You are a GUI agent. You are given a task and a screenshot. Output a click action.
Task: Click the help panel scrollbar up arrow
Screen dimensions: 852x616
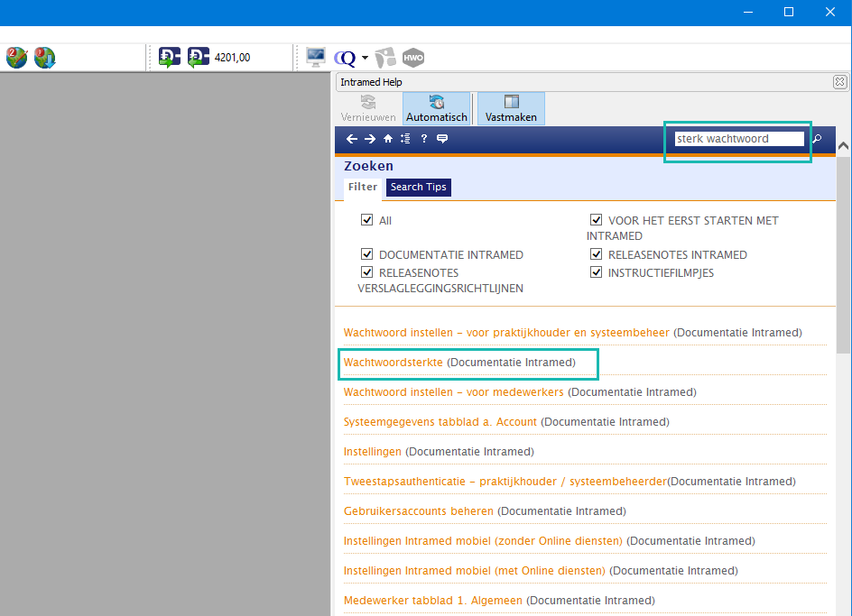point(843,145)
